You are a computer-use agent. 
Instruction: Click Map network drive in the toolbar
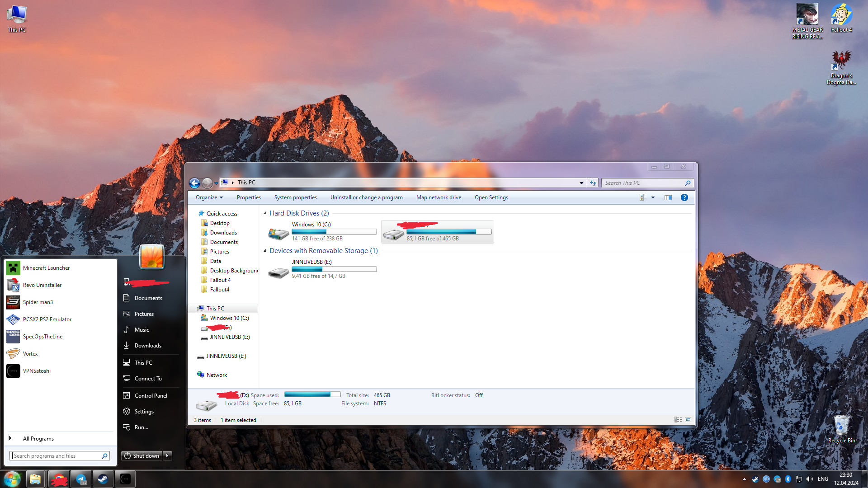point(439,197)
